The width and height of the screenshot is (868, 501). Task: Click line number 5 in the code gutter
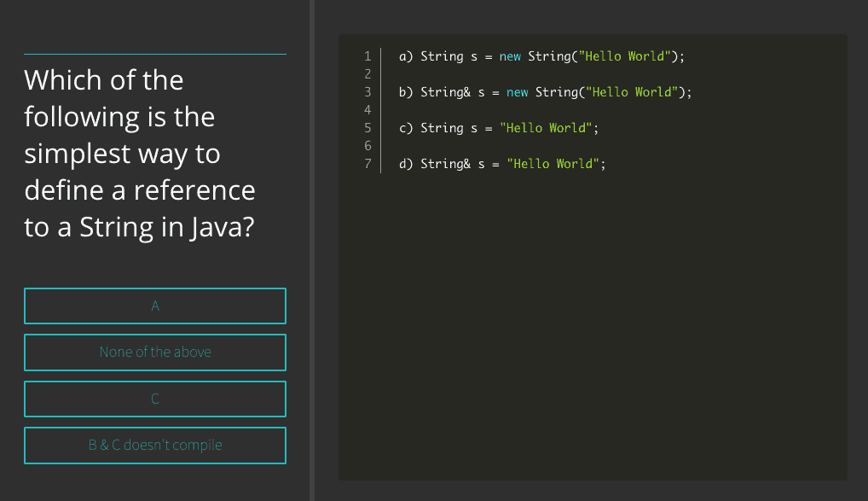(367, 128)
